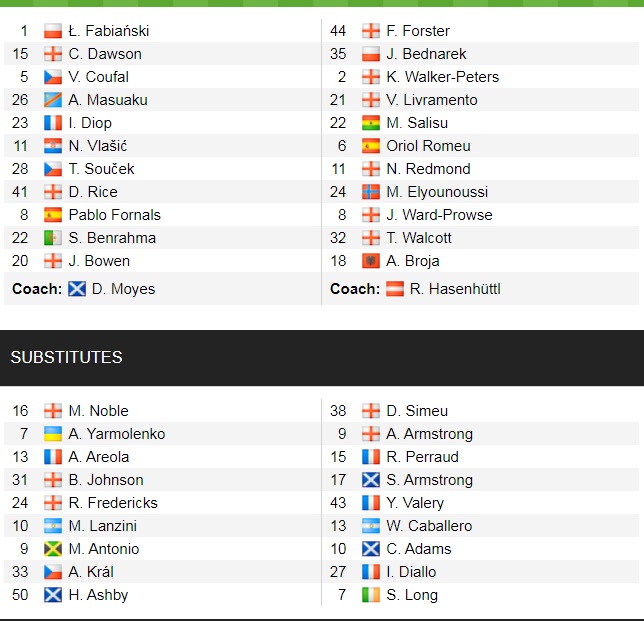Open Pablo Fornals player link

114,215
